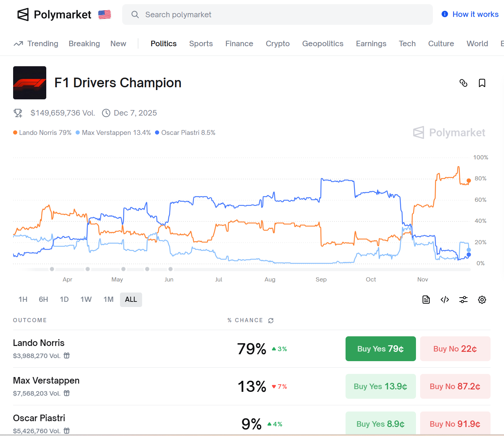Buy No on Max Verstappen at 87.2¢
504x436 pixels.
(455, 386)
